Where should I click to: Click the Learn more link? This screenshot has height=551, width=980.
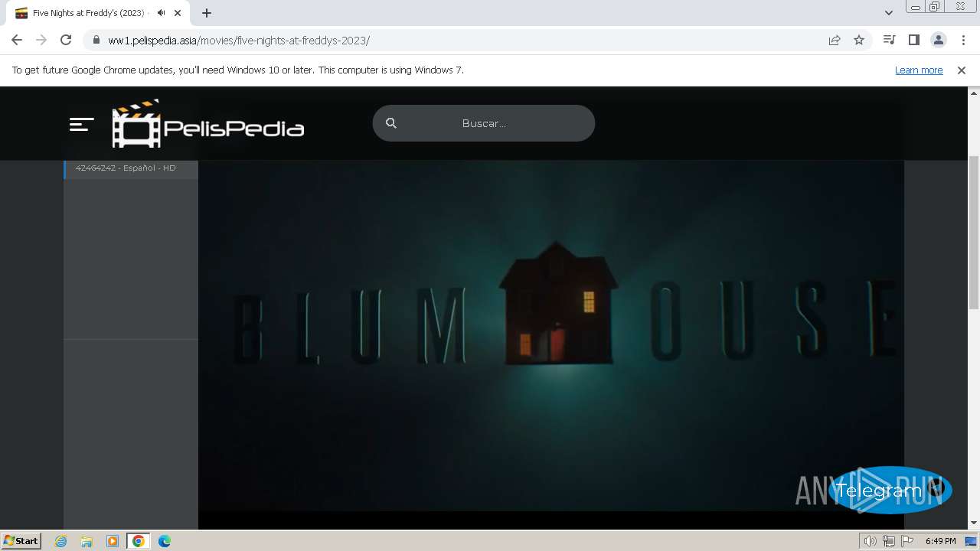pos(919,70)
